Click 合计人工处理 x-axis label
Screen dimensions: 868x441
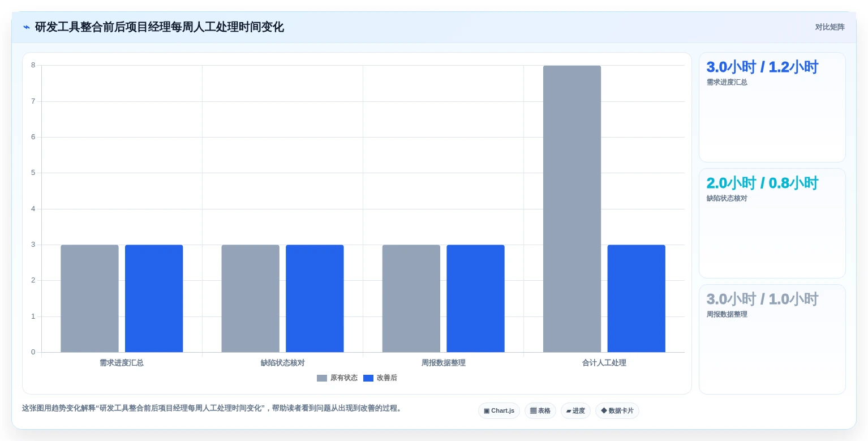[x=604, y=363]
